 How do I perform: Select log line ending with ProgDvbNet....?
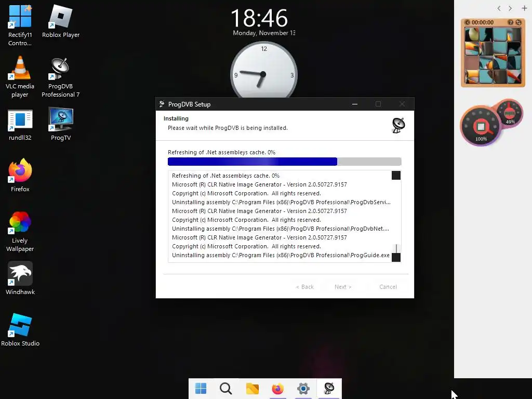point(281,229)
